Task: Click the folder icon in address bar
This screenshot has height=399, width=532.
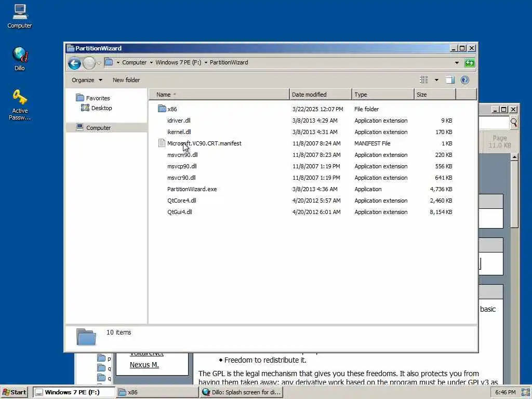Action: pos(109,62)
